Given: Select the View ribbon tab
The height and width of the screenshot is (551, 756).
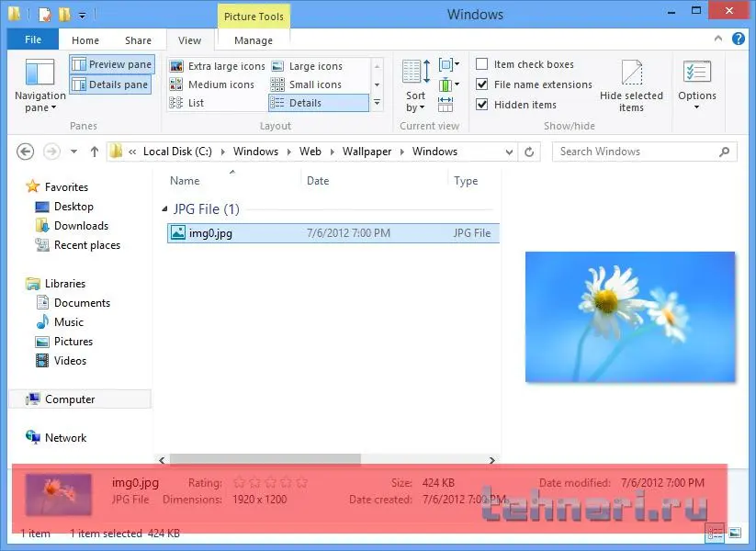Looking at the screenshot, I should click(x=189, y=40).
